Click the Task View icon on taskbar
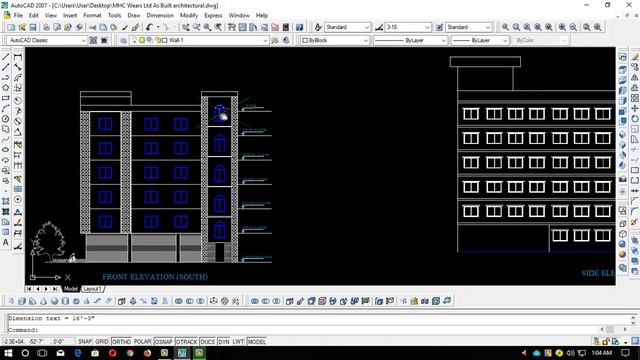 click(42, 353)
